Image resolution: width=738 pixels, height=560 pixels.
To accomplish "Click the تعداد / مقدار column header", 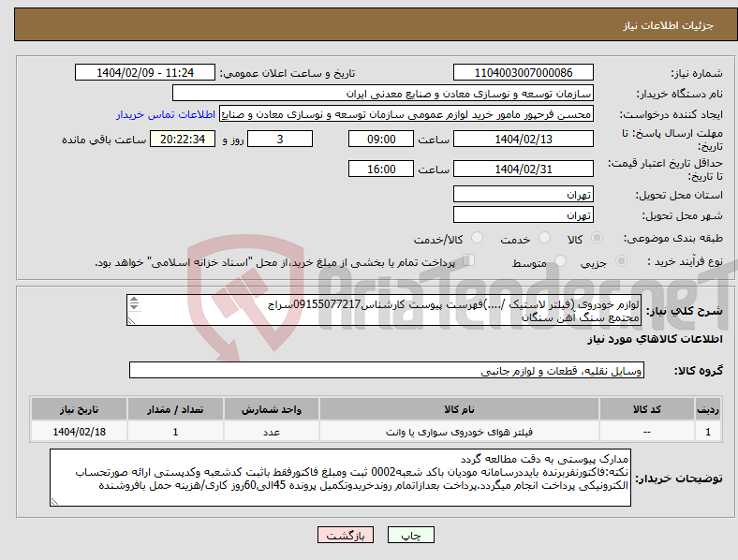I will [x=175, y=409].
